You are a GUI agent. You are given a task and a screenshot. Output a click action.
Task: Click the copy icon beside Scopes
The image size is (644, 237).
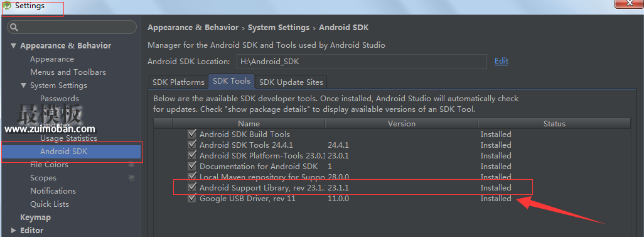131,178
